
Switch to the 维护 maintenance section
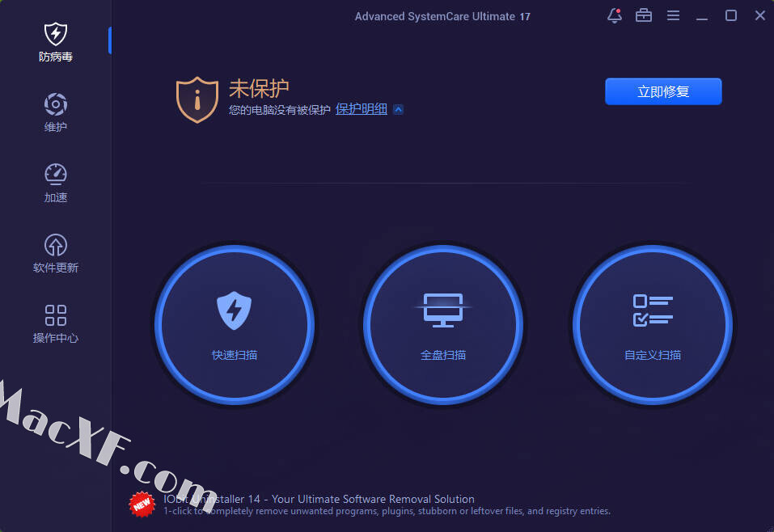click(55, 112)
